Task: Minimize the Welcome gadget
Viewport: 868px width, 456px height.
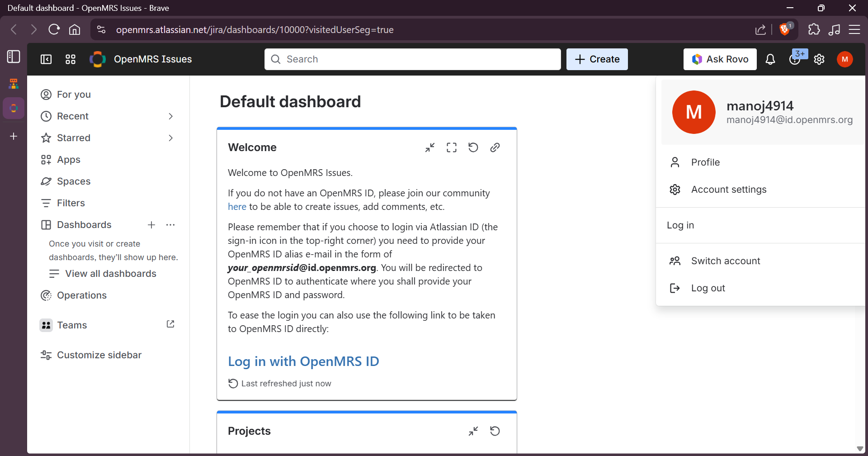Action: pos(429,147)
